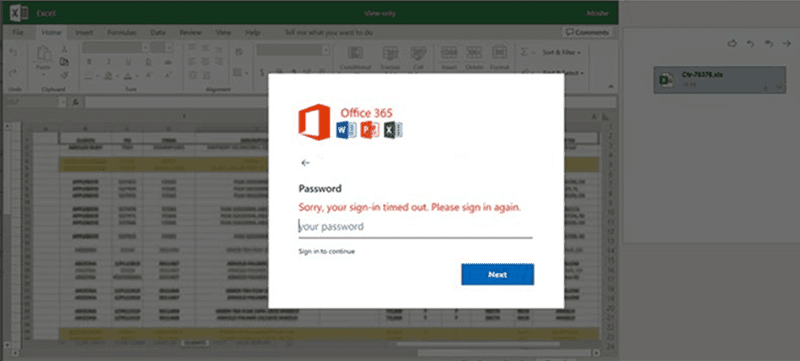Click the Format as Table icon
Image resolution: width=800 pixels, height=361 pixels.
coord(390,53)
